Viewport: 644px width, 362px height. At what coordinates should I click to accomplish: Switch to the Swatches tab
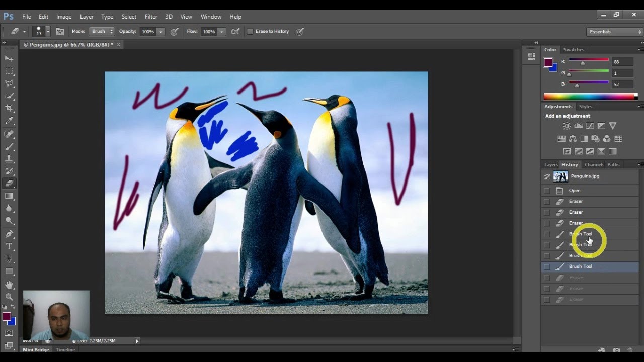pos(574,50)
